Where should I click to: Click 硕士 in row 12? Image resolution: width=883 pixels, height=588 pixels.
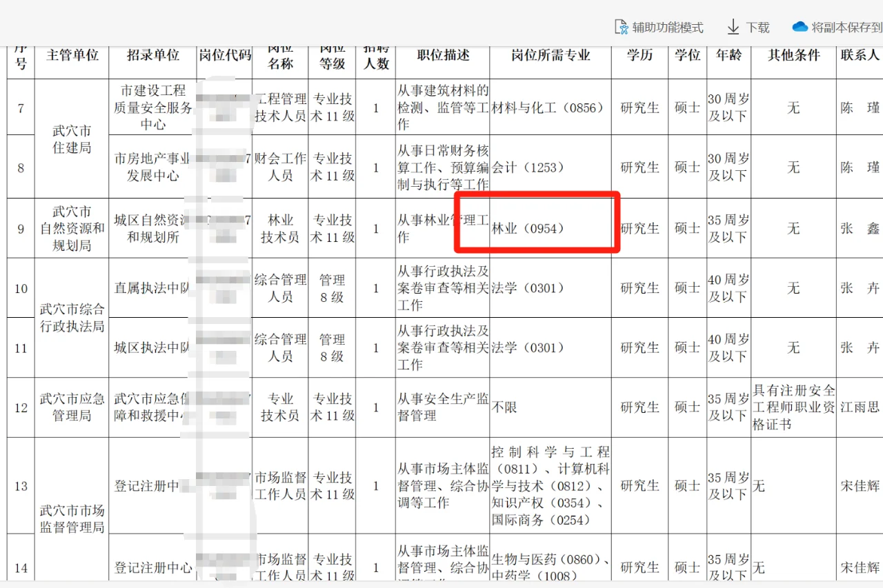pos(688,407)
